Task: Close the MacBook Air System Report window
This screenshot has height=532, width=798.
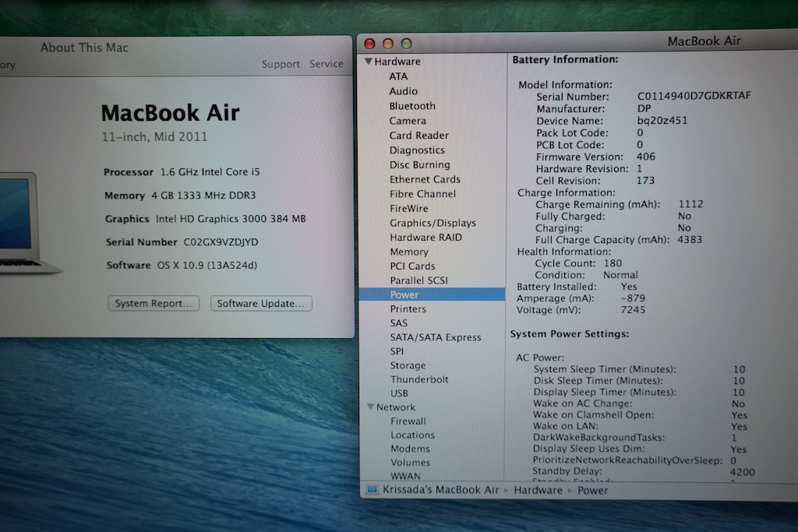Action: pyautogui.click(x=370, y=44)
